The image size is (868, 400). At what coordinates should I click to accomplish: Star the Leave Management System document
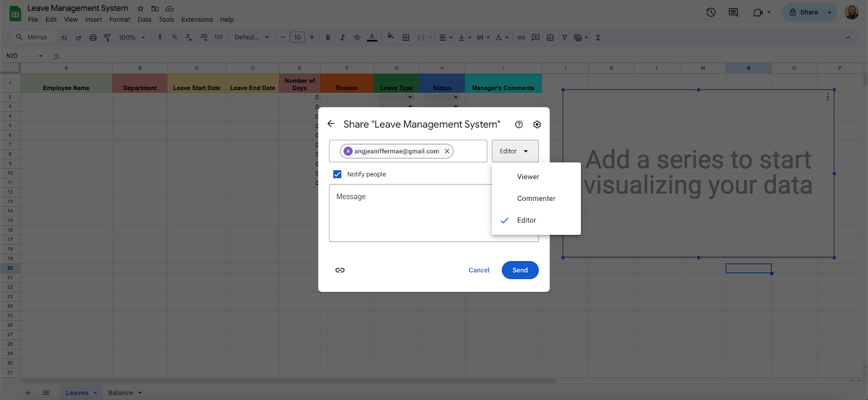coord(141,9)
